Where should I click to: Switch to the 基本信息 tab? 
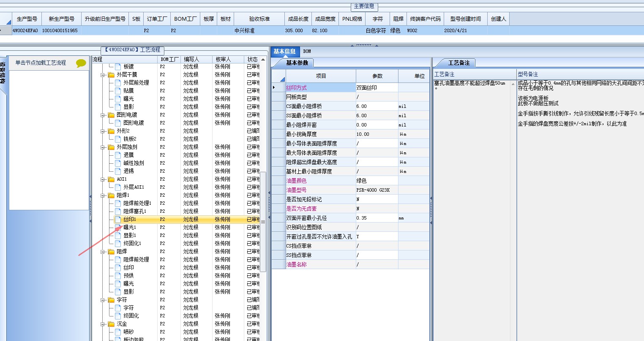tap(284, 51)
